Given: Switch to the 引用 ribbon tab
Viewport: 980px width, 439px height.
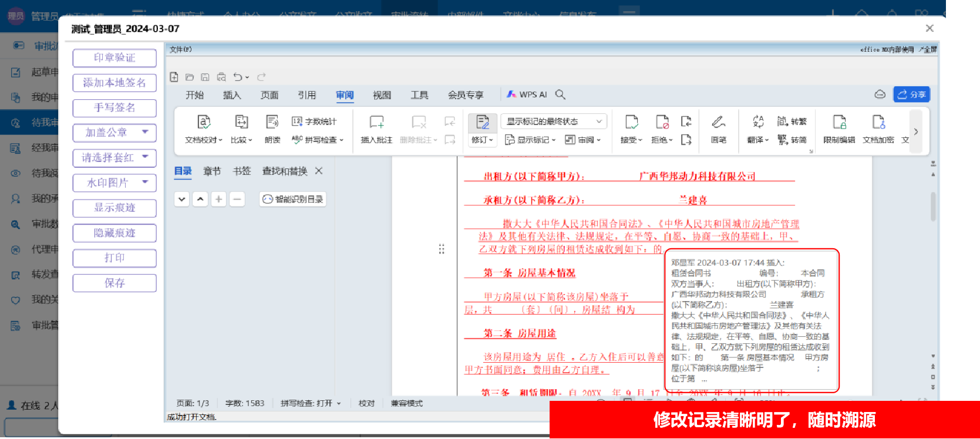Looking at the screenshot, I should click(x=307, y=95).
